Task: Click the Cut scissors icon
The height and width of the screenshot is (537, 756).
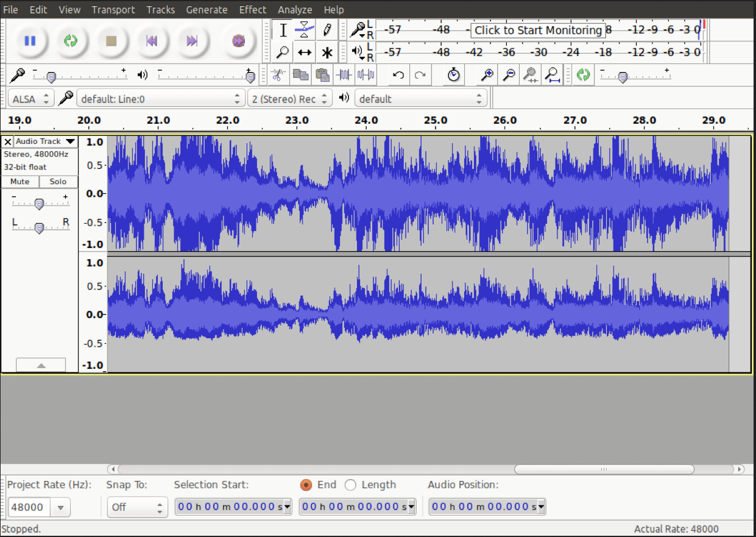Action: click(278, 75)
